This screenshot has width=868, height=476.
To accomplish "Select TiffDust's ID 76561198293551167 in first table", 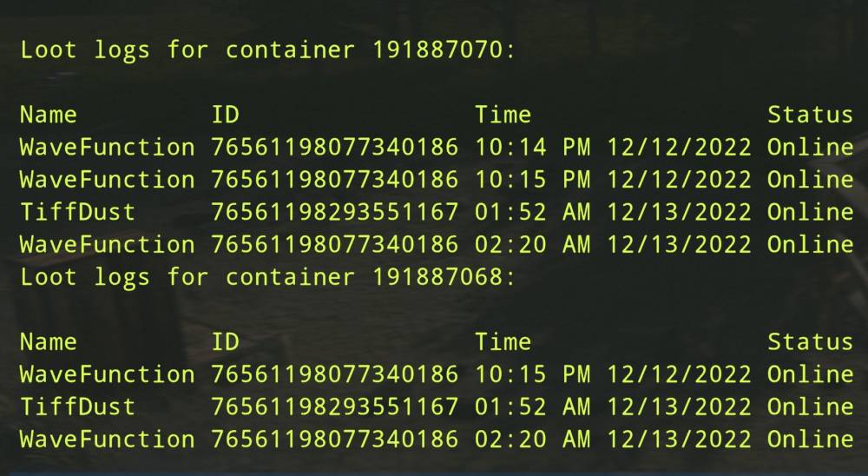I will point(334,212).
